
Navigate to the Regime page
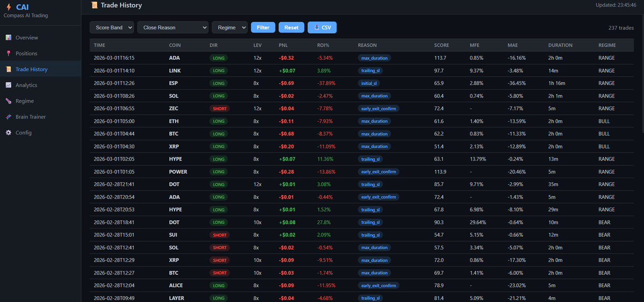40,101
